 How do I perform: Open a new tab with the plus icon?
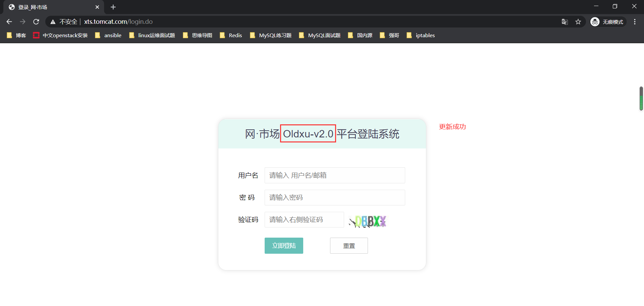[x=113, y=7]
